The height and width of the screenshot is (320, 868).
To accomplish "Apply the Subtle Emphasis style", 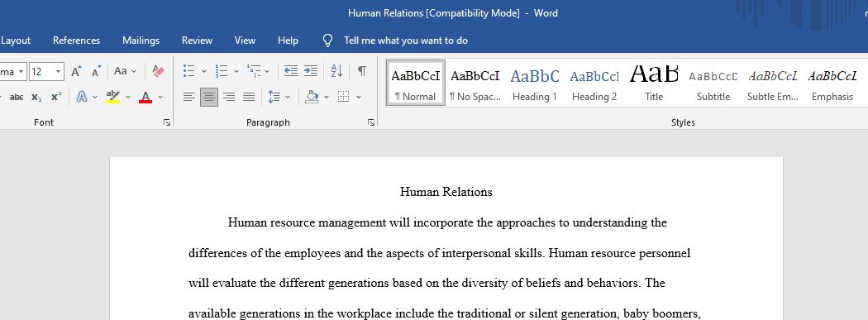I will 773,83.
